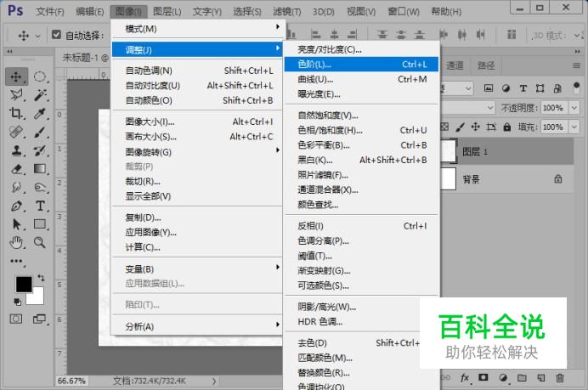Click the foreground black color swatch
The image size is (588, 390).
(x=24, y=285)
